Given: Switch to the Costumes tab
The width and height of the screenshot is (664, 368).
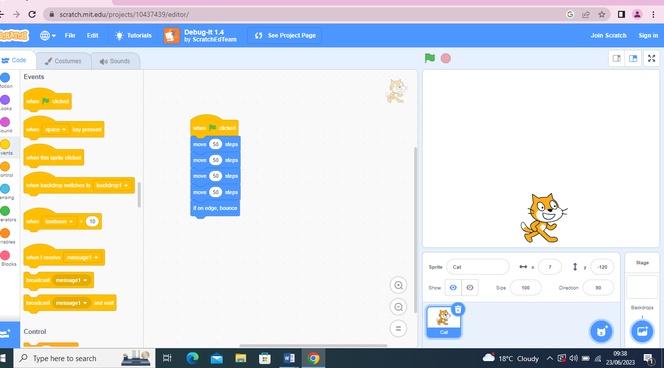Looking at the screenshot, I should 63,61.
